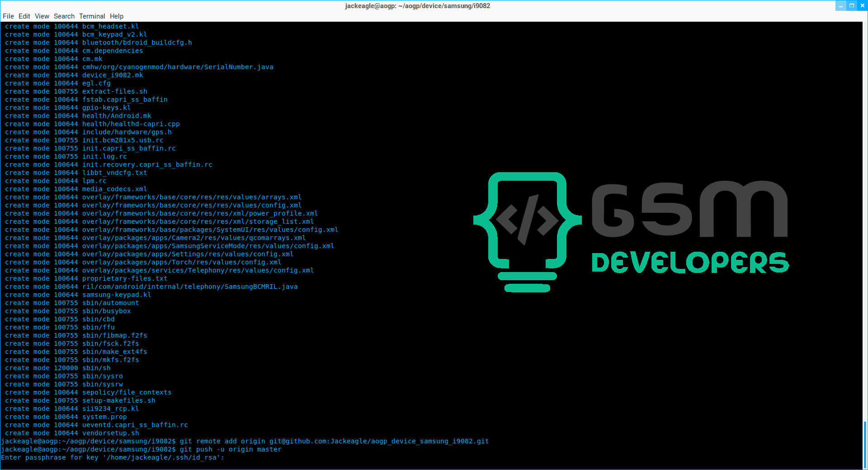Open the File menu

pos(8,16)
